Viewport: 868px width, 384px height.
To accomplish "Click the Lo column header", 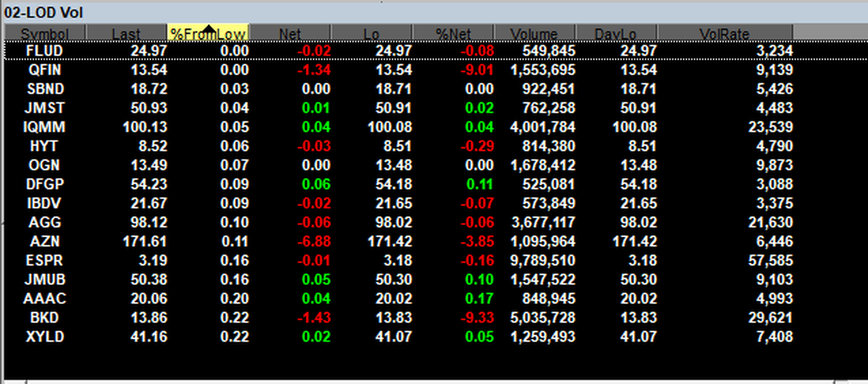I will pos(371,33).
